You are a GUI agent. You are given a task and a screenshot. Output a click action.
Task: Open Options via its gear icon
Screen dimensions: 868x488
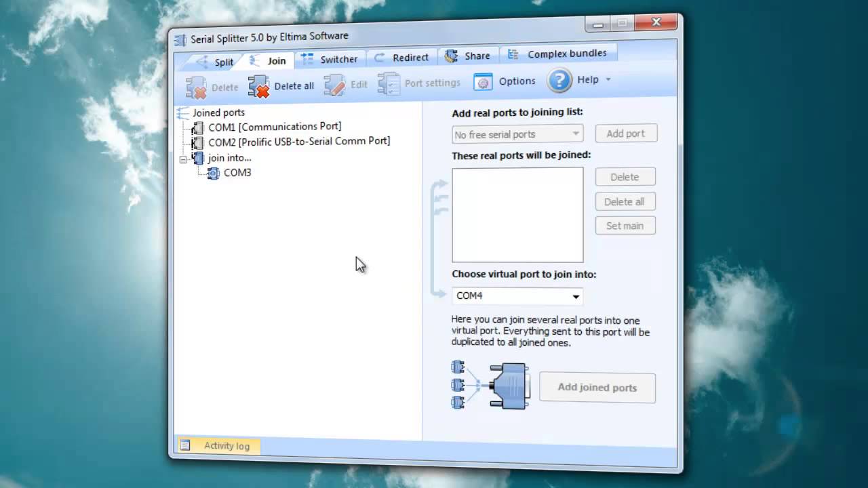(x=483, y=82)
